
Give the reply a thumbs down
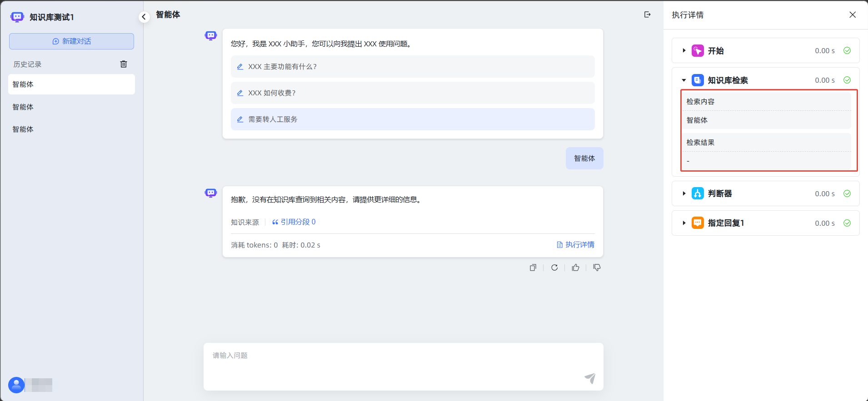(x=597, y=267)
